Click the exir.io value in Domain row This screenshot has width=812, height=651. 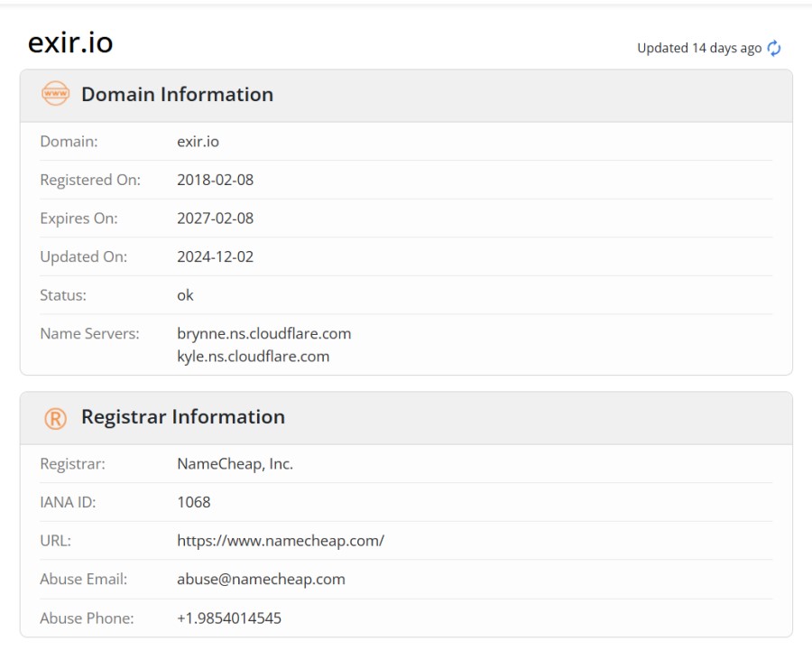(198, 142)
